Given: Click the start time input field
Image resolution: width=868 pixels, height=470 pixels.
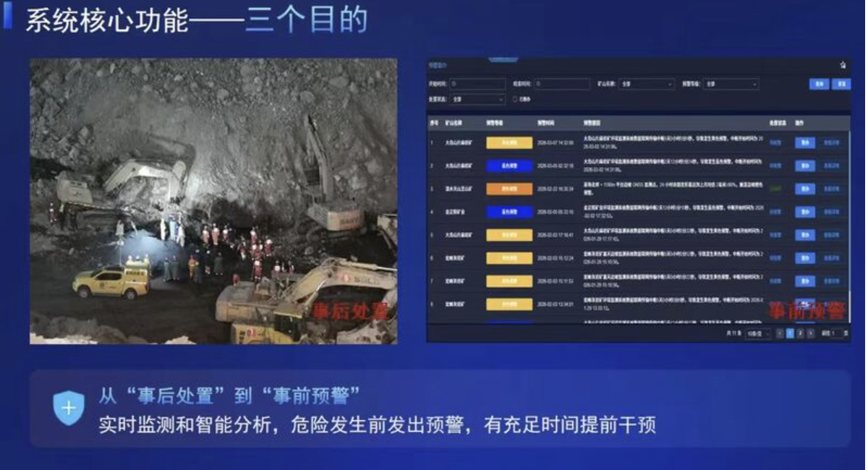Looking at the screenshot, I should tap(477, 84).
